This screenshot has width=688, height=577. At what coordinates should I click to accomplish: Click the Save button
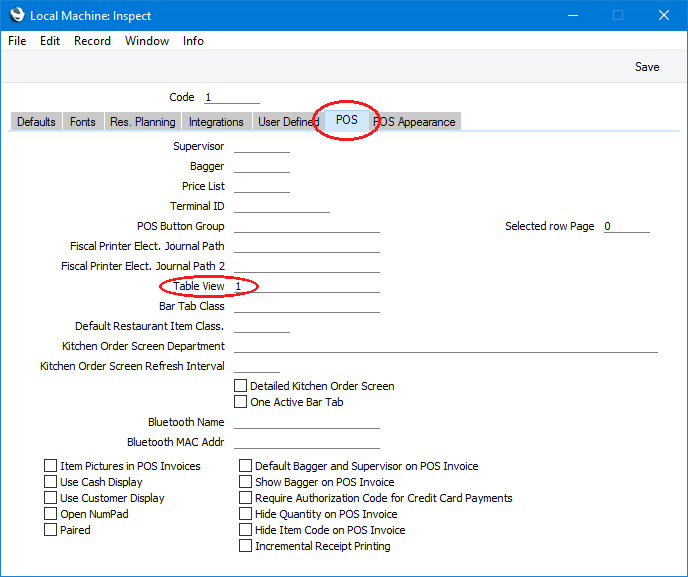647,67
